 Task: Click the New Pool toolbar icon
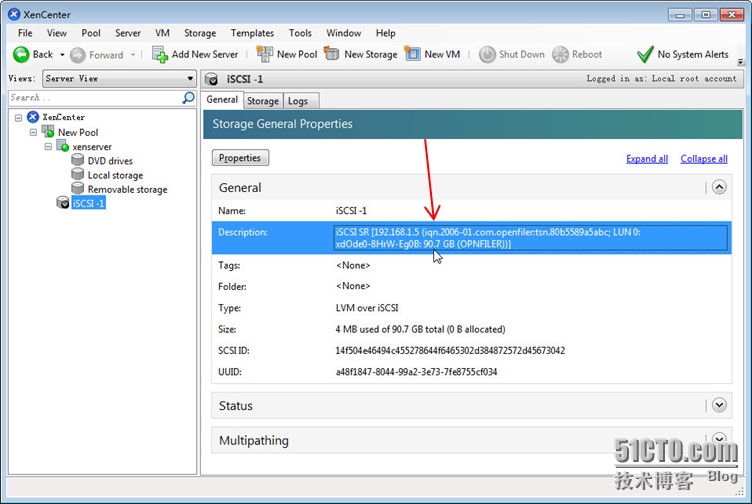(265, 54)
